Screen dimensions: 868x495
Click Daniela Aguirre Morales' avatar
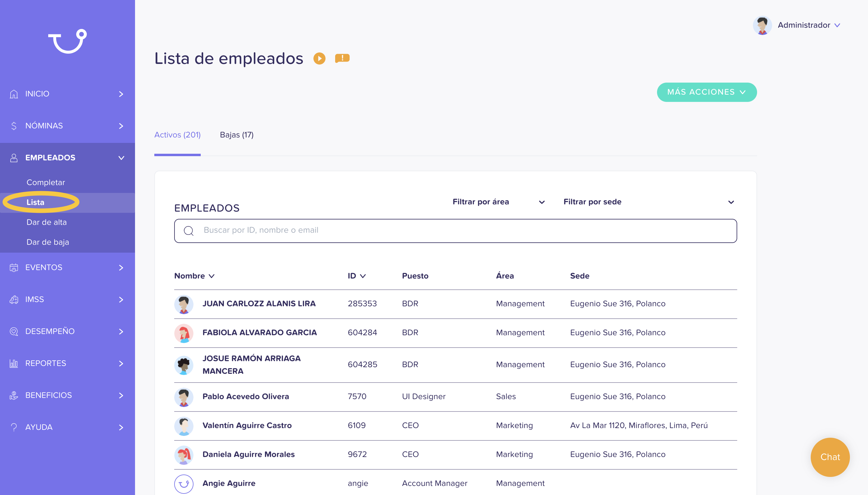184,455
